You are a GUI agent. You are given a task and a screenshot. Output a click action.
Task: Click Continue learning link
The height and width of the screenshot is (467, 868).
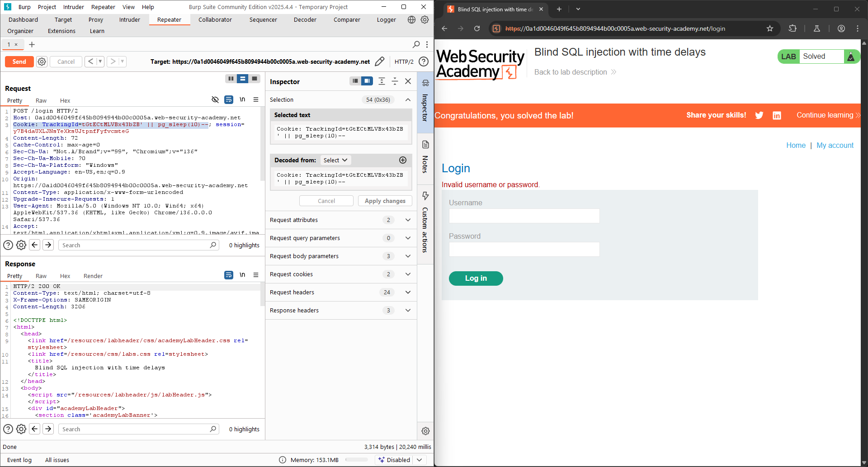coord(828,115)
